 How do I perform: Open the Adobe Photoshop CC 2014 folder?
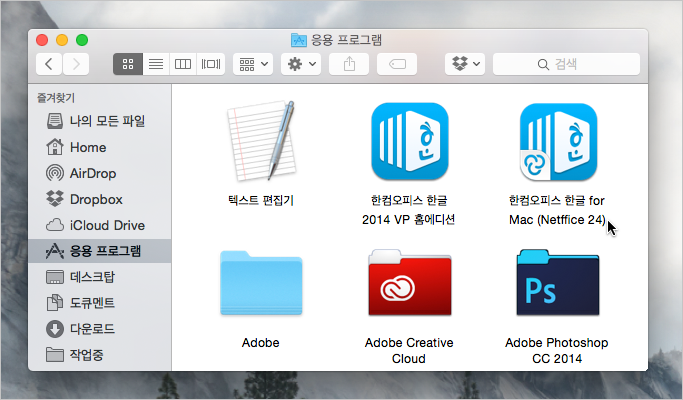[x=558, y=282]
